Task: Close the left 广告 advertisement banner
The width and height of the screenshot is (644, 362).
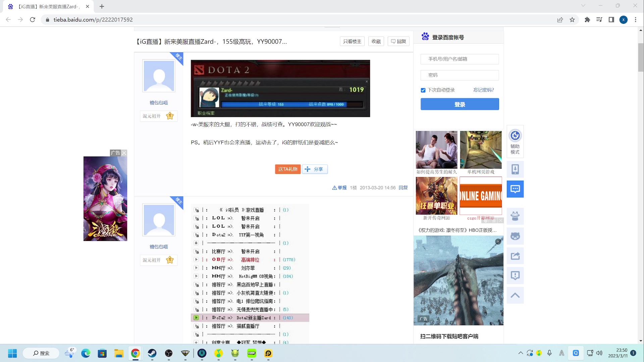Action: (x=124, y=153)
